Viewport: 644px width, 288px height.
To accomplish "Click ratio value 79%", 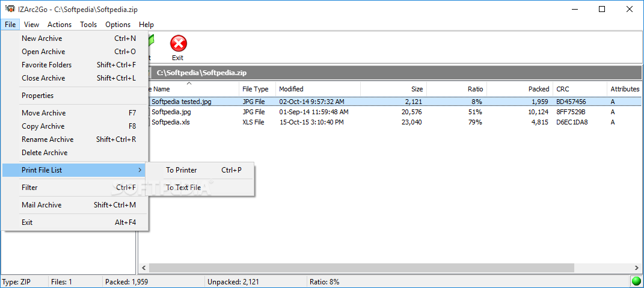I will click(475, 122).
